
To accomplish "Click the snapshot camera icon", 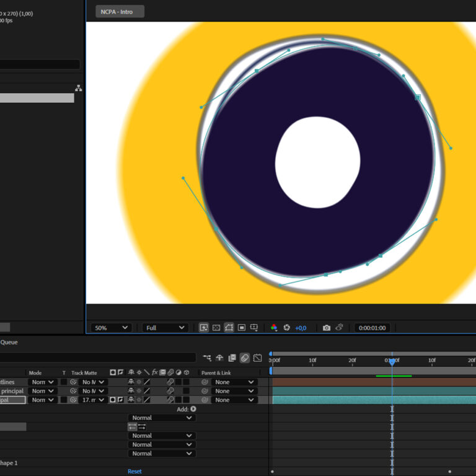I will 327,328.
